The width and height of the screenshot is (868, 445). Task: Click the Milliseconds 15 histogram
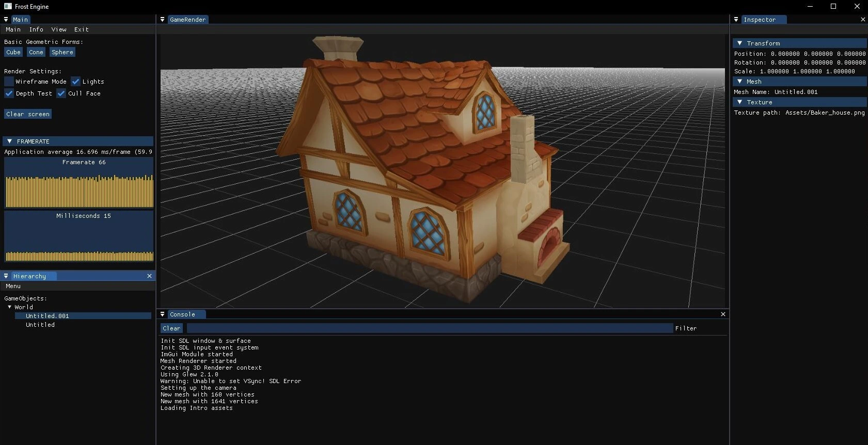pyautogui.click(x=79, y=236)
